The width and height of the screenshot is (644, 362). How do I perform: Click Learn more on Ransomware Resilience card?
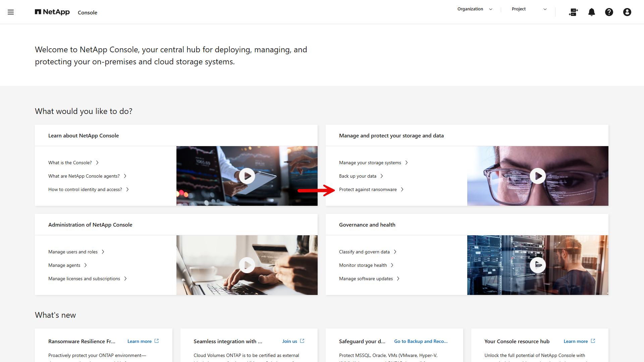click(143, 341)
